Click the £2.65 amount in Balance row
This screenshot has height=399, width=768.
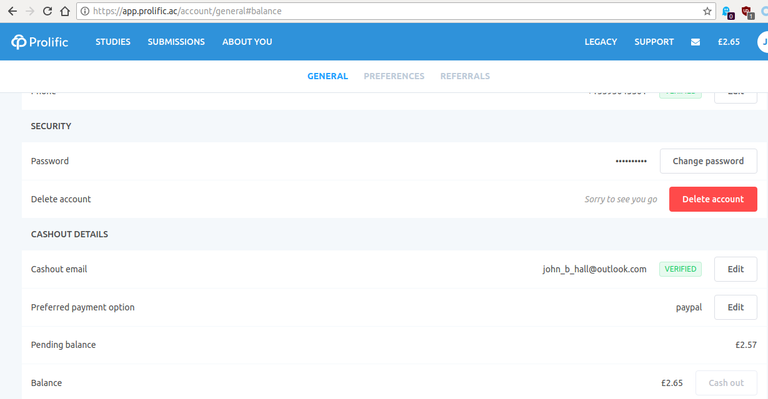(672, 383)
